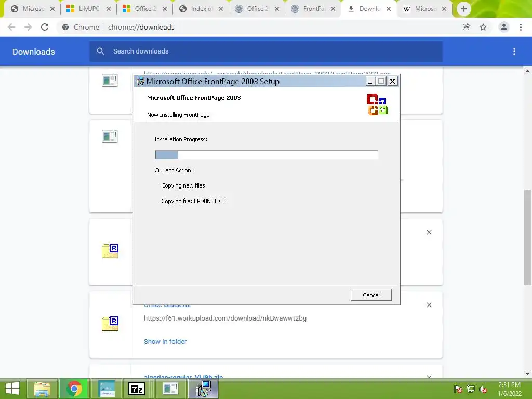
Task: Click the second exe download file icon
Action: (110, 137)
